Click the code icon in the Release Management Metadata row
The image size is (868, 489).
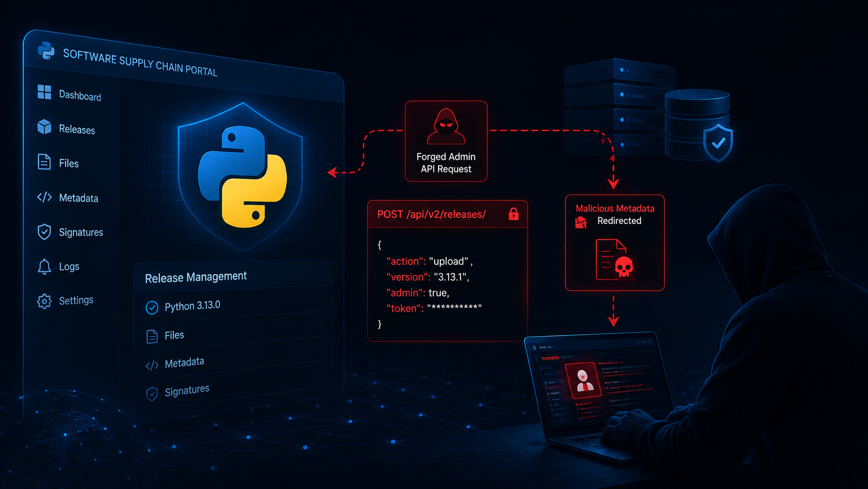[x=152, y=366]
